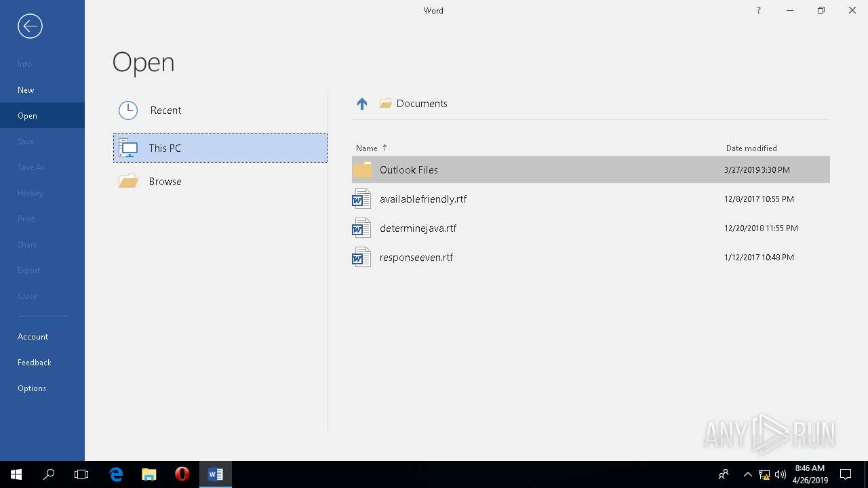Click the responseeven.rtf Word file icon
Image resolution: width=868 pixels, height=488 pixels.
tap(361, 257)
